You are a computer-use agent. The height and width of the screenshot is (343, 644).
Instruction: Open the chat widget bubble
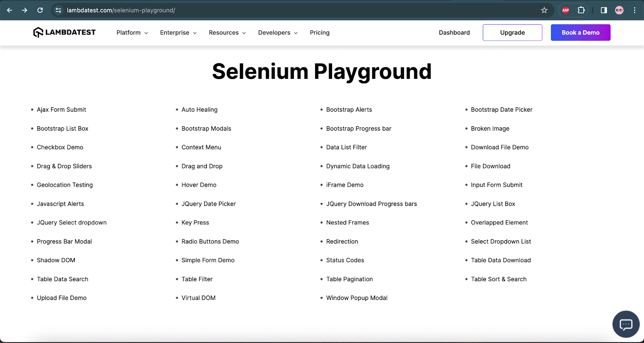point(626,324)
